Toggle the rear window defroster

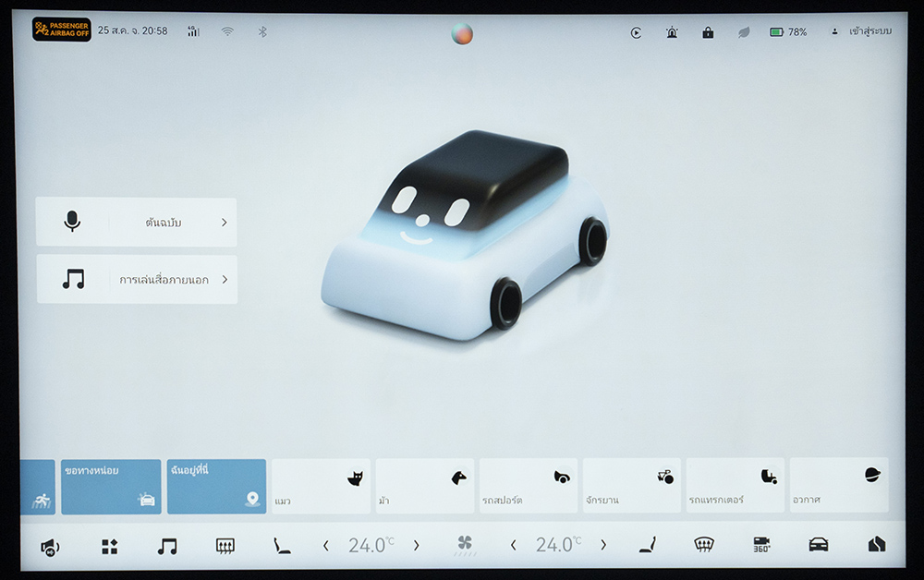click(225, 546)
